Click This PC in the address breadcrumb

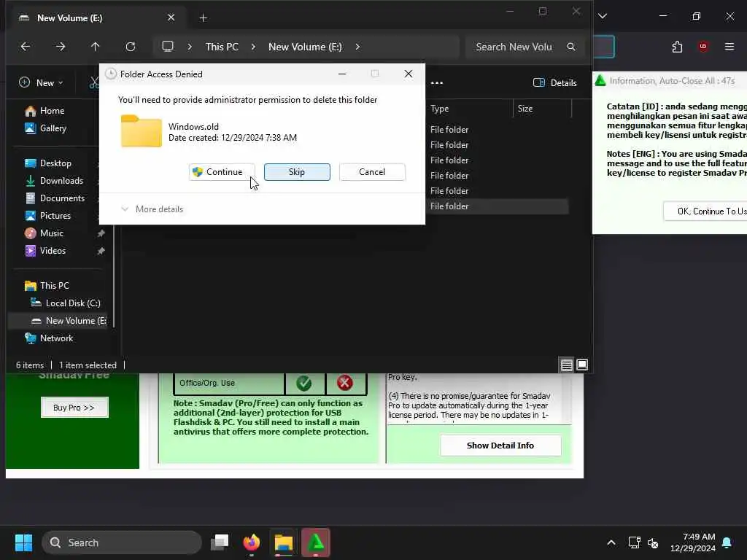click(222, 47)
